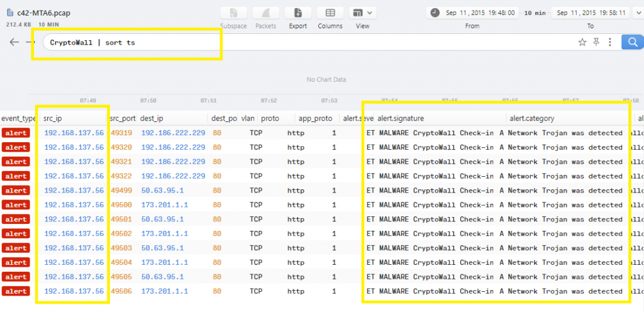644x312 pixels.
Task: Select the c42-MTA6.pcap file name
Action: 43,13
